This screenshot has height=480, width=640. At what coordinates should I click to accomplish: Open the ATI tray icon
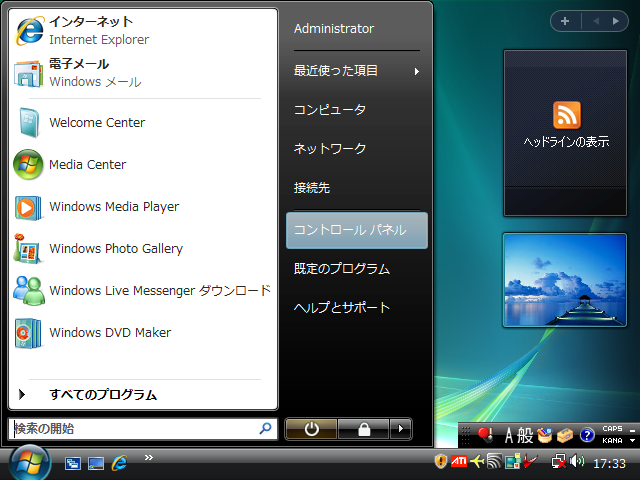click(459, 462)
